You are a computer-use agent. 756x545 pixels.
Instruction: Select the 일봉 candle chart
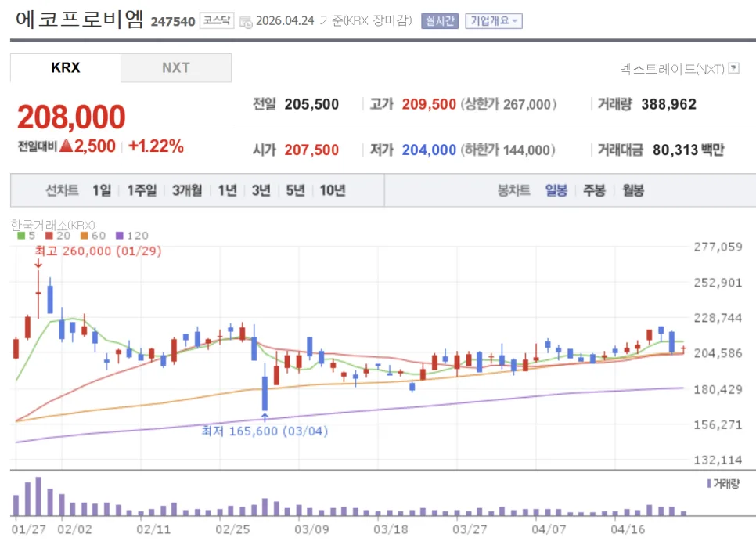pyautogui.click(x=556, y=190)
